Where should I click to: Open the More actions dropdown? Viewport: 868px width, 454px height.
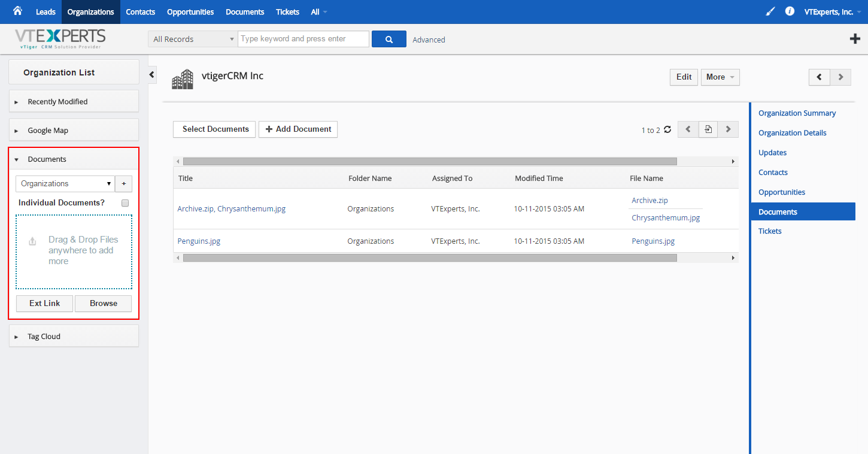click(x=720, y=77)
